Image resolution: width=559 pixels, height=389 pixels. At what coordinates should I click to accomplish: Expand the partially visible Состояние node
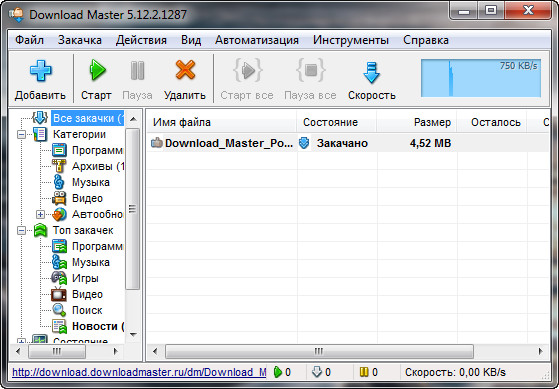21,342
